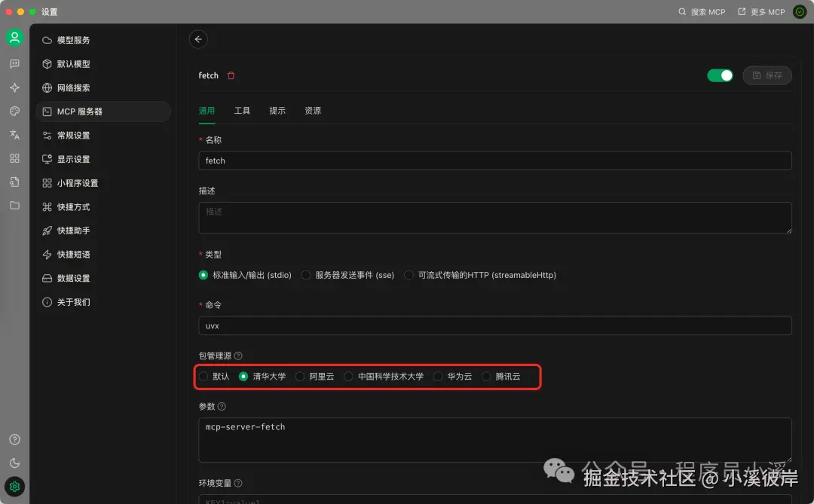Open the mini-apps grid icon in left rail
Screen dimensions: 814x504
tap(14, 158)
